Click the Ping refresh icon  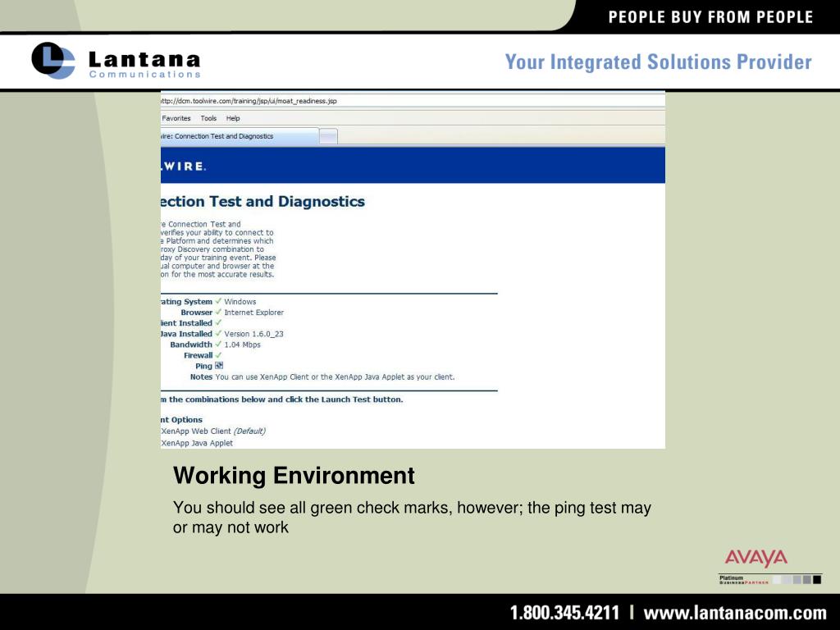coord(218,366)
